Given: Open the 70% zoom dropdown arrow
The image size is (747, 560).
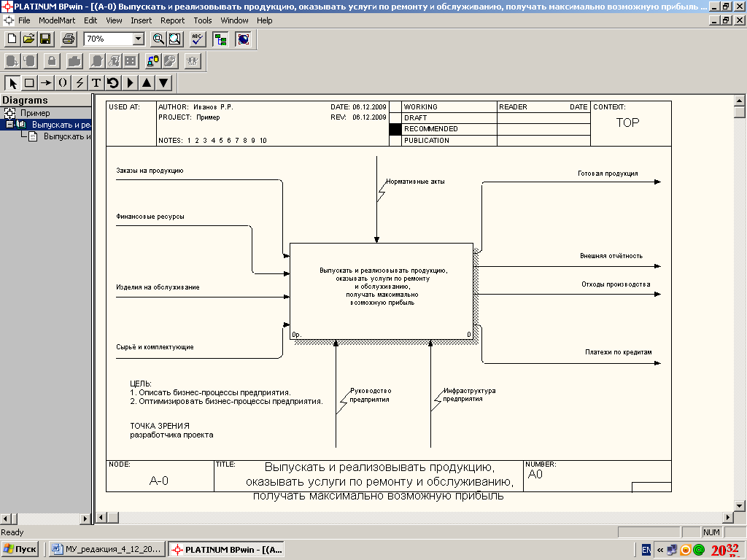Looking at the screenshot, I should point(139,39).
